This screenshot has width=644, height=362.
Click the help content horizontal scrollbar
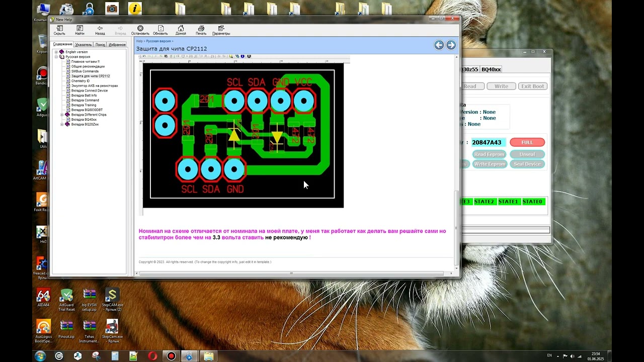(291, 274)
